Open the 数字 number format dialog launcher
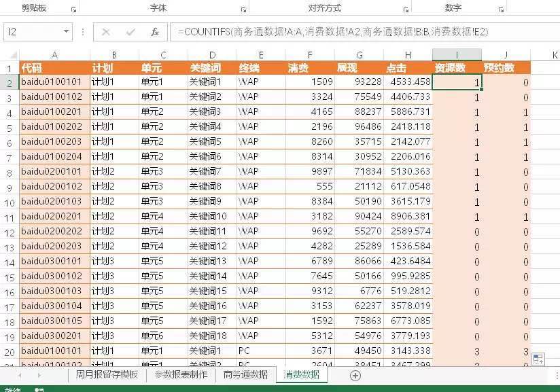Viewport: 560px width, 392px height. coord(501,10)
